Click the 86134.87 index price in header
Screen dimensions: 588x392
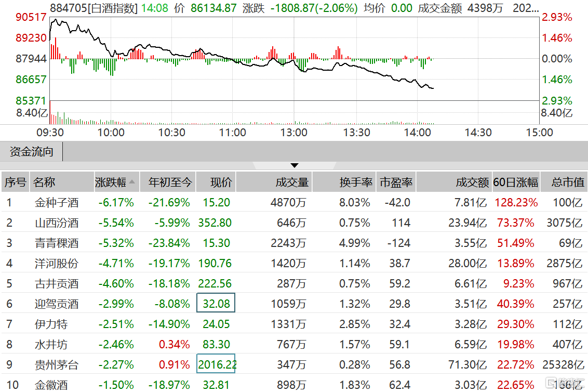point(214,8)
